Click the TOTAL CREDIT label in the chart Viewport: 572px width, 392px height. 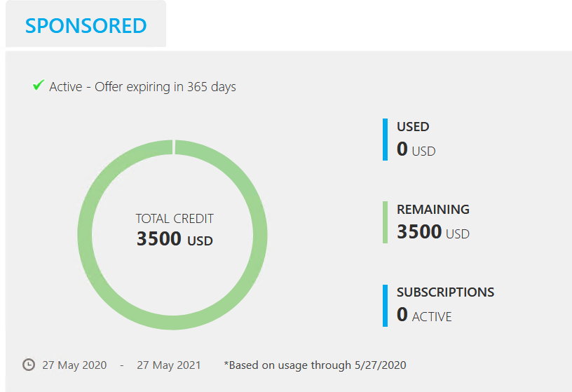click(x=175, y=219)
